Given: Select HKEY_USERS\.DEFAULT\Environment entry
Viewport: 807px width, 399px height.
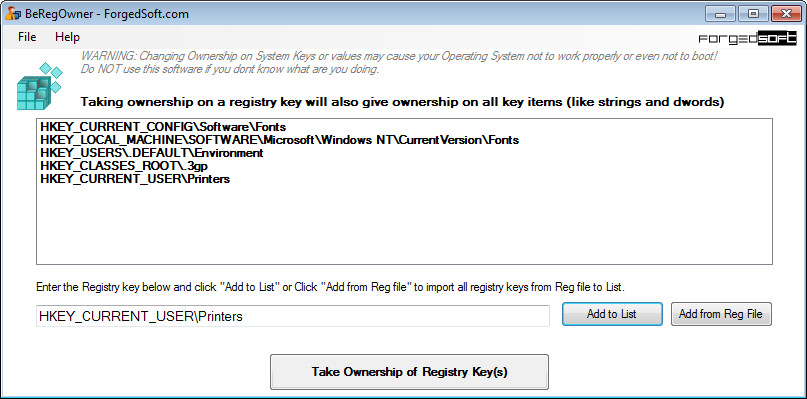Looking at the screenshot, I should coord(152,153).
